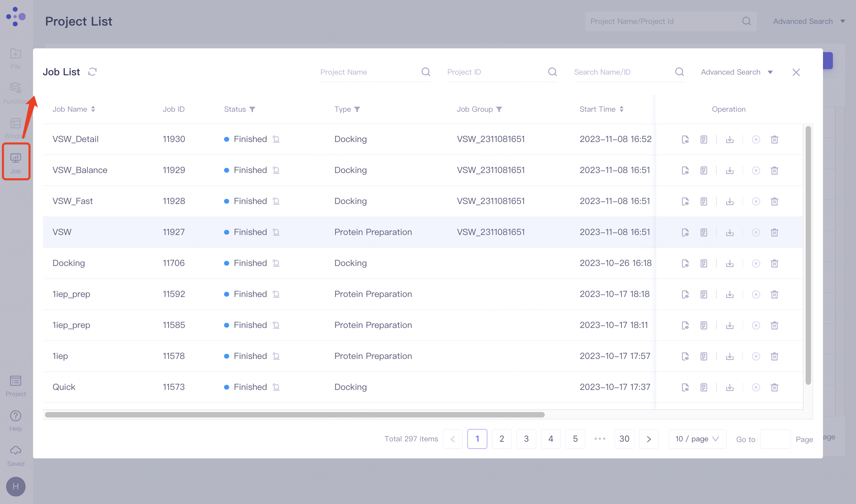The width and height of the screenshot is (856, 504).
Task: View job report for VSW_Balance
Action: click(704, 170)
